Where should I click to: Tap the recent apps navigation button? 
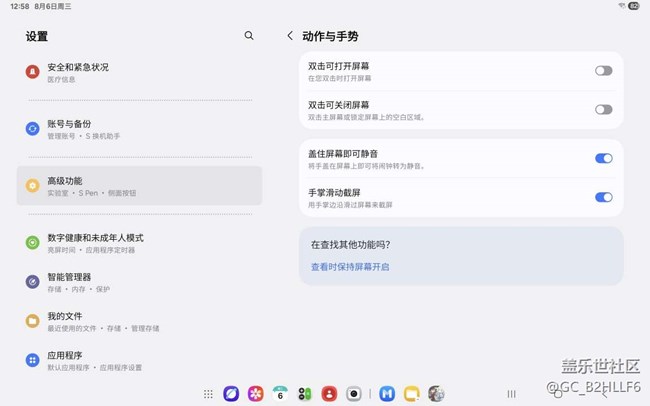[512, 394]
